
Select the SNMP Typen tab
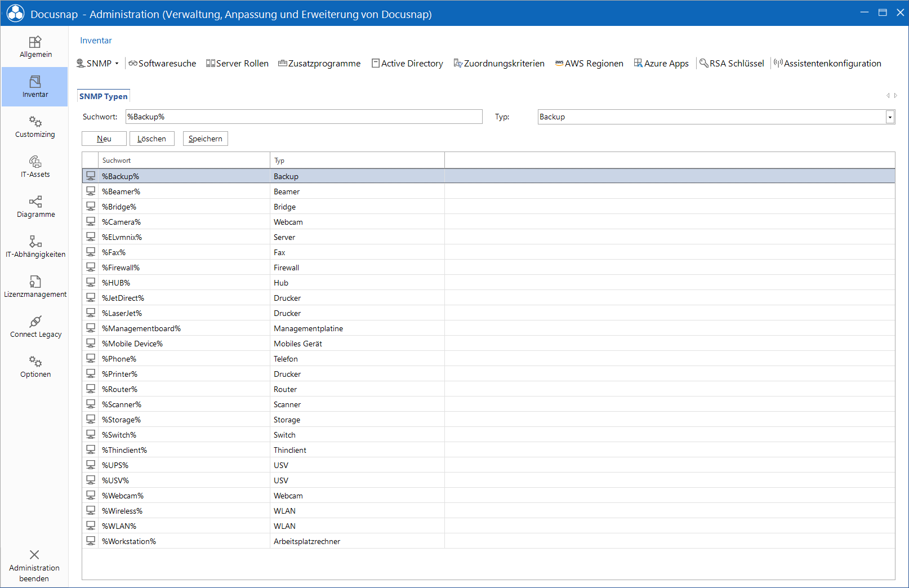click(103, 96)
